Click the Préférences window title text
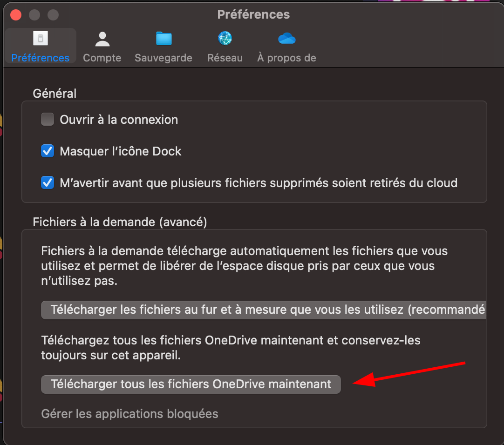Image resolution: width=504 pixels, height=445 pixels. pos(253,15)
